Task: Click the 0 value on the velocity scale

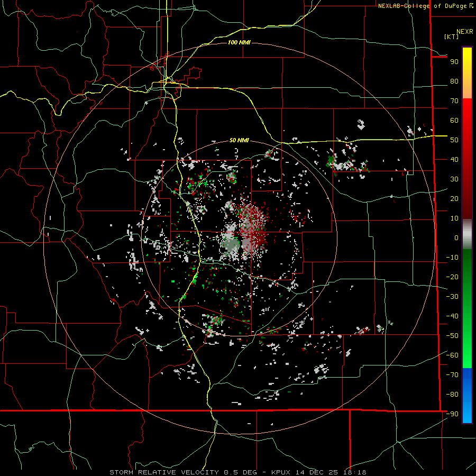Action: click(x=456, y=237)
